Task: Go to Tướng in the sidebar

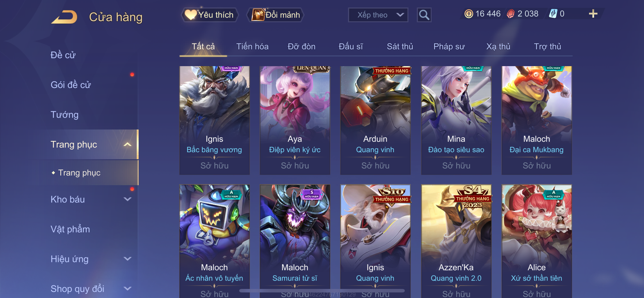Action: tap(64, 115)
